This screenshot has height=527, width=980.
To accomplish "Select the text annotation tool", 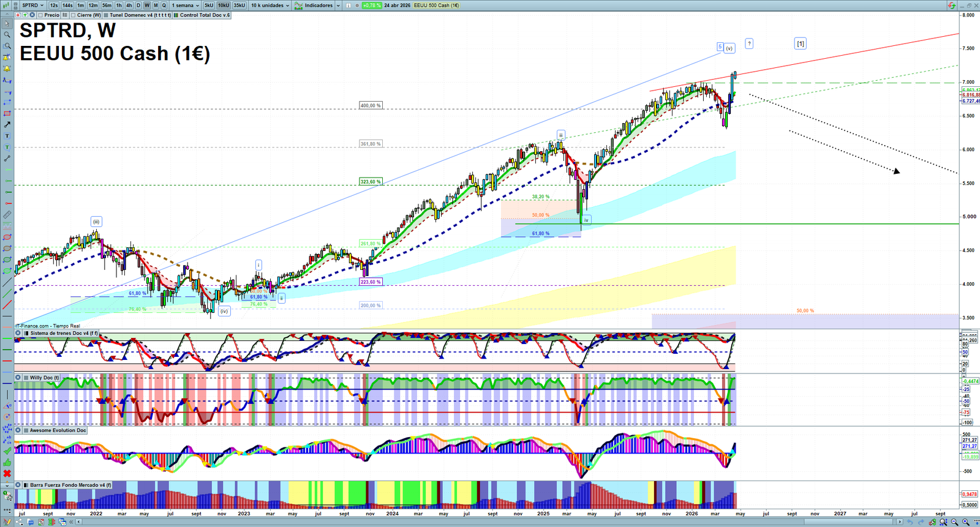I will (7, 136).
